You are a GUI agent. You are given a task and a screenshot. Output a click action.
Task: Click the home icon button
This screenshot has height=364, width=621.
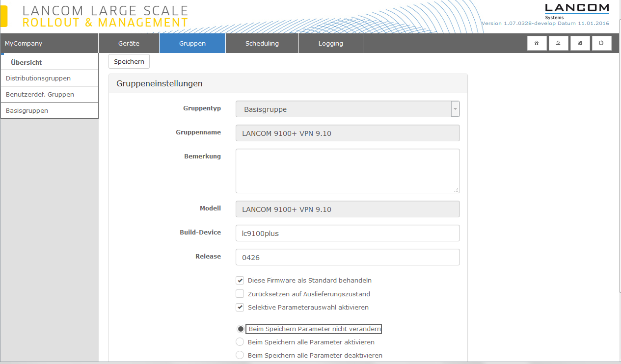pos(537,43)
